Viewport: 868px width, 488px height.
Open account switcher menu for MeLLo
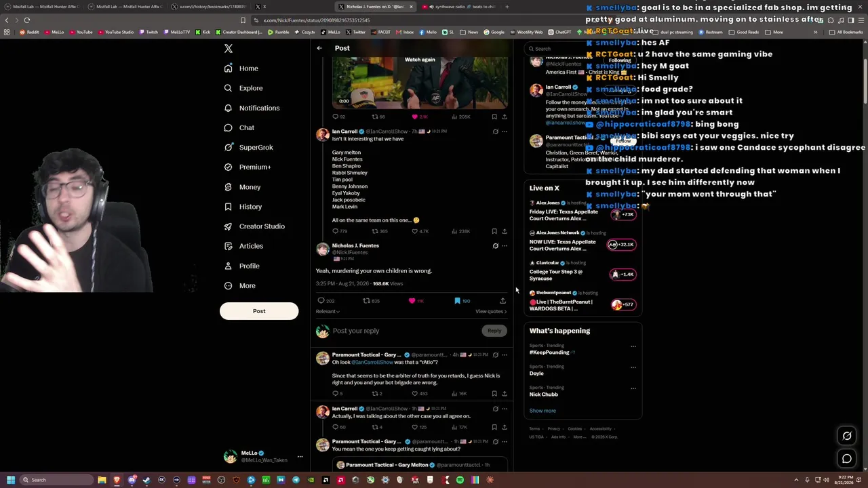pos(264,457)
